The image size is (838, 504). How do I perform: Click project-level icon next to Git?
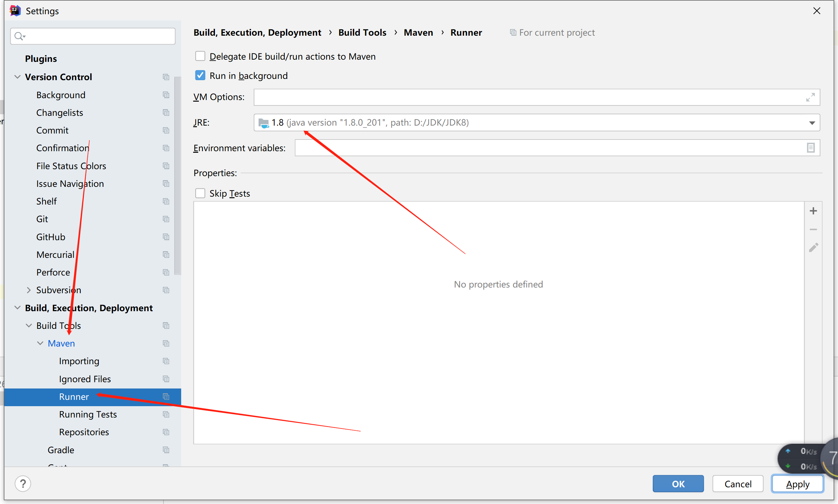166,219
